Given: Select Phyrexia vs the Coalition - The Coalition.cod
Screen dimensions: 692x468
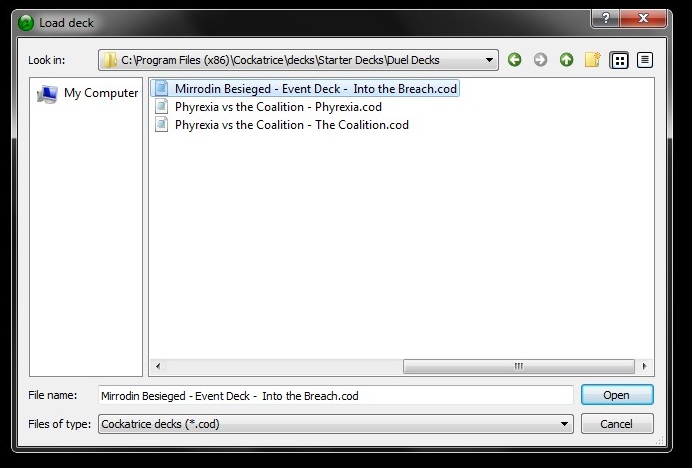Looking at the screenshot, I should pos(282,125).
